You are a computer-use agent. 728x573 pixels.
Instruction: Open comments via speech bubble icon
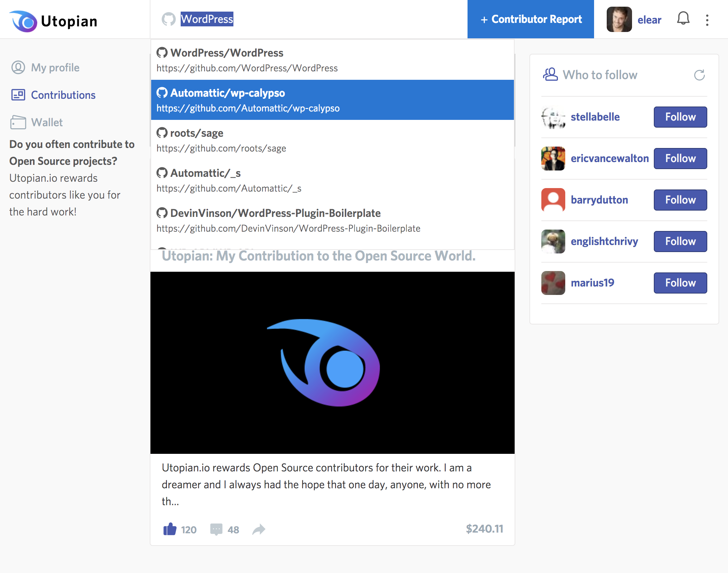tap(216, 529)
